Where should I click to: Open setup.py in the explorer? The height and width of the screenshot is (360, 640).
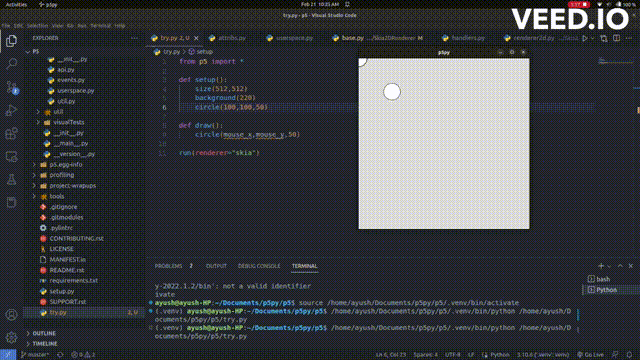[x=61, y=291]
